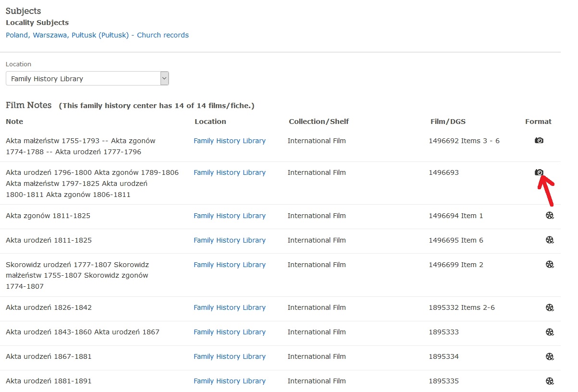Click Family History Library link for film 1496693
This screenshot has width=578, height=392.
pos(229,172)
